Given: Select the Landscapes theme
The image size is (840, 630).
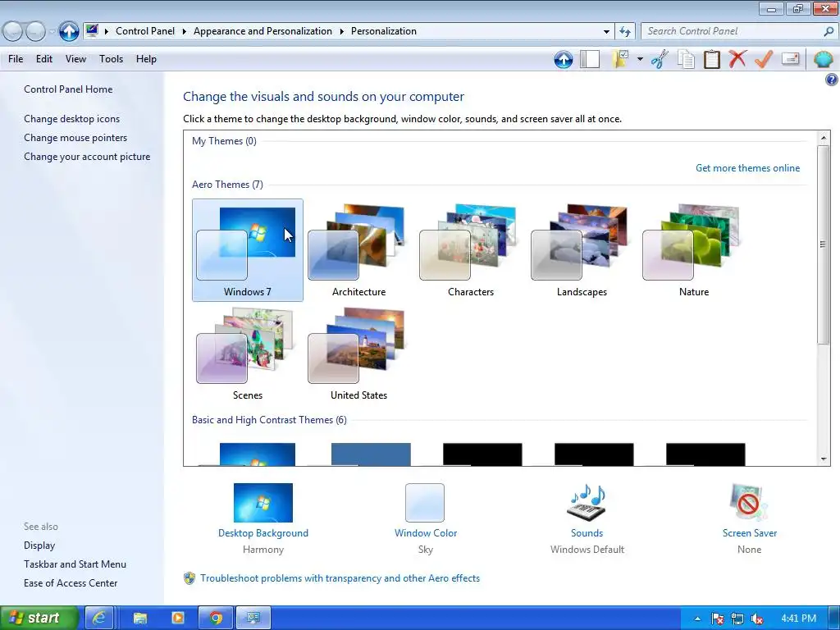Looking at the screenshot, I should 582,250.
